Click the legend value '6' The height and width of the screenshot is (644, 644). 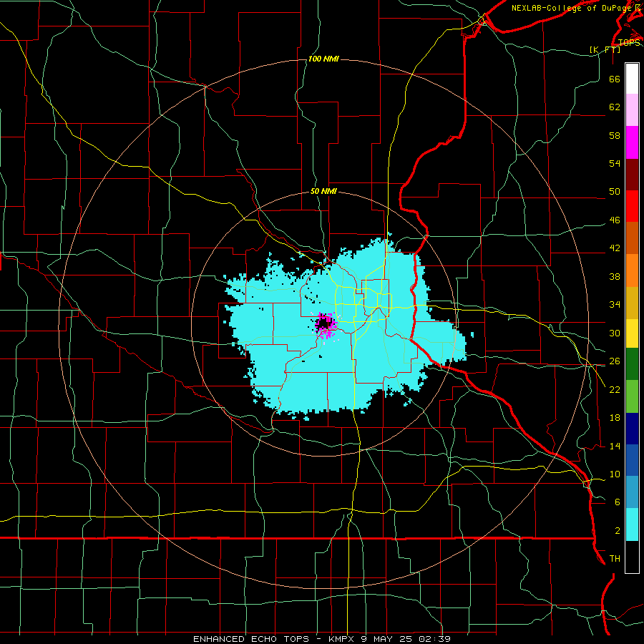pos(618,502)
